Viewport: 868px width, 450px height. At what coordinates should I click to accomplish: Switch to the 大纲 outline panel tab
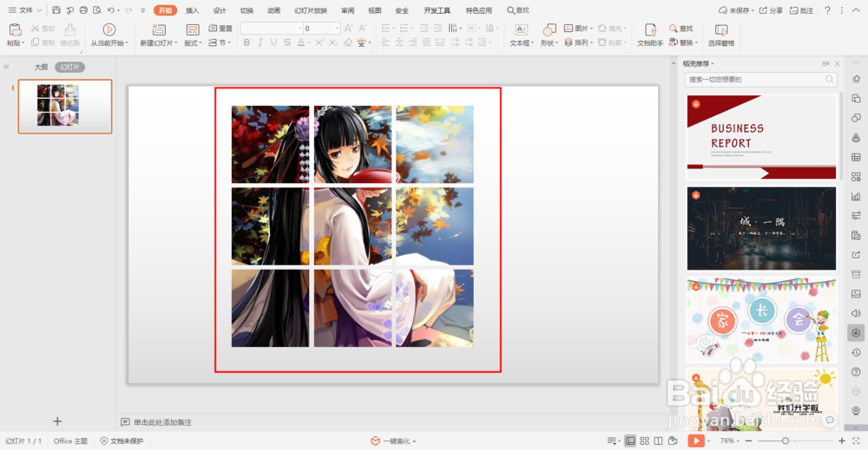click(41, 67)
